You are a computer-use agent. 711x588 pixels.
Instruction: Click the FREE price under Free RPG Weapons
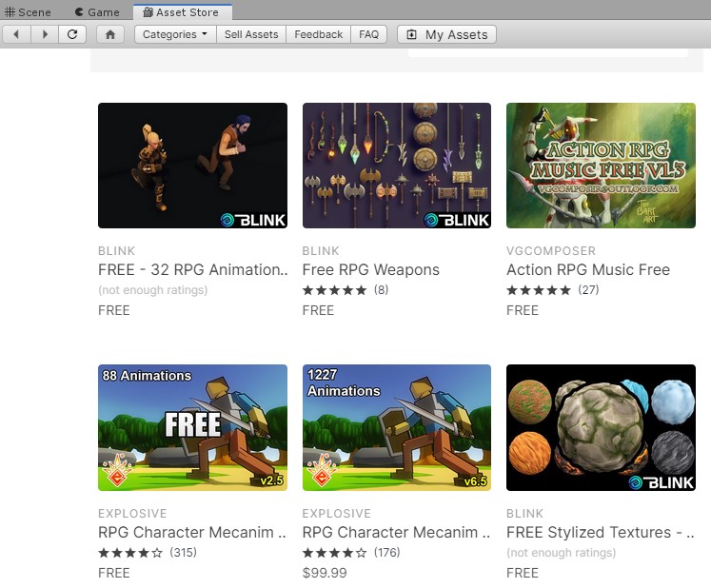318,310
